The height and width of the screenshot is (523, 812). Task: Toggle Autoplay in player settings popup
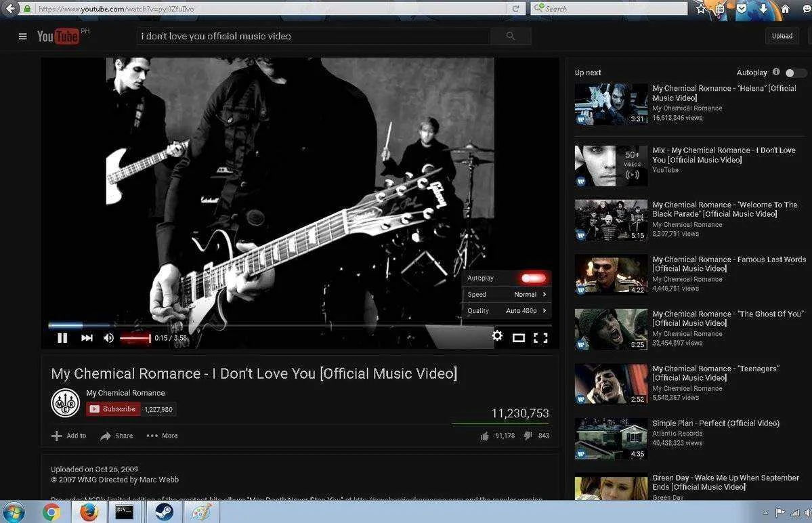(x=534, y=278)
